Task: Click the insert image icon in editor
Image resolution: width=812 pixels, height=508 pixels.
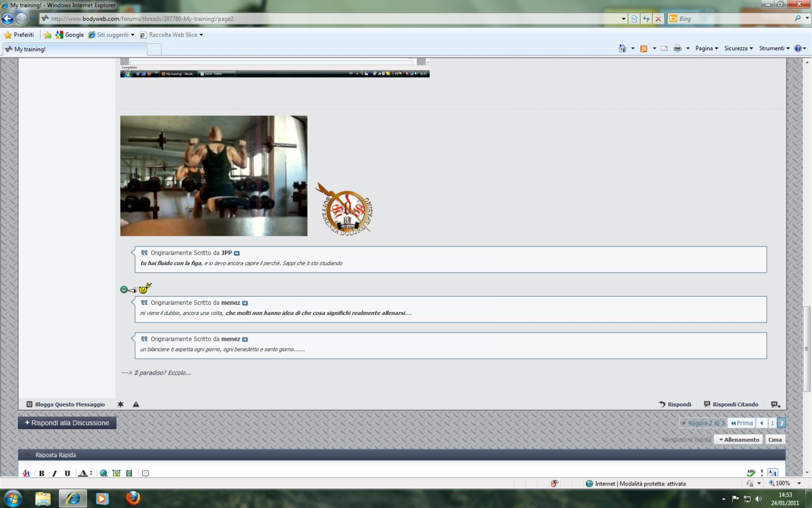Action: [x=116, y=473]
